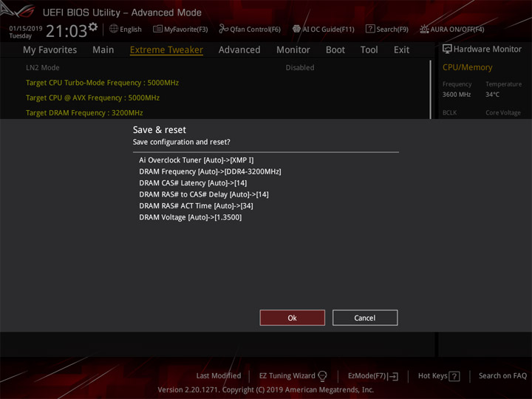Screen dimensions: 532x399
Task: Click the Hardware Monitor title text
Action: tap(488, 50)
